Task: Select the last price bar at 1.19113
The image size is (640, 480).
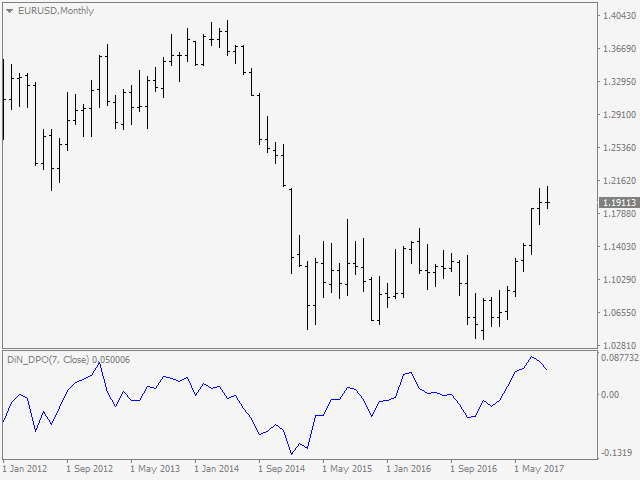Action: click(547, 198)
